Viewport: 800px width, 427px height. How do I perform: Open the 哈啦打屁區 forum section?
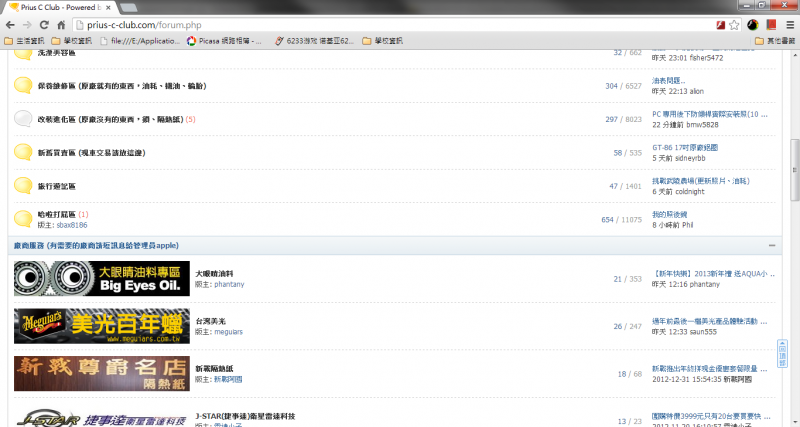[57, 214]
